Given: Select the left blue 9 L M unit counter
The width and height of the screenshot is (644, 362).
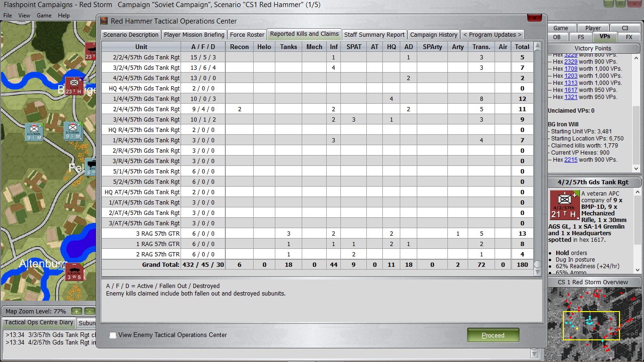Looking at the screenshot, I should [x=34, y=132].
